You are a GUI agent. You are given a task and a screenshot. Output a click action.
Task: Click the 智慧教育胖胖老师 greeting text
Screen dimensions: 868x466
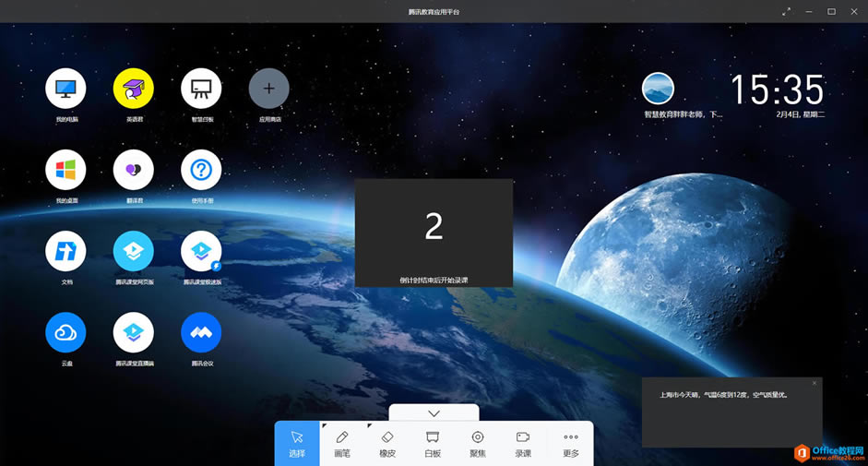pyautogui.click(x=684, y=114)
